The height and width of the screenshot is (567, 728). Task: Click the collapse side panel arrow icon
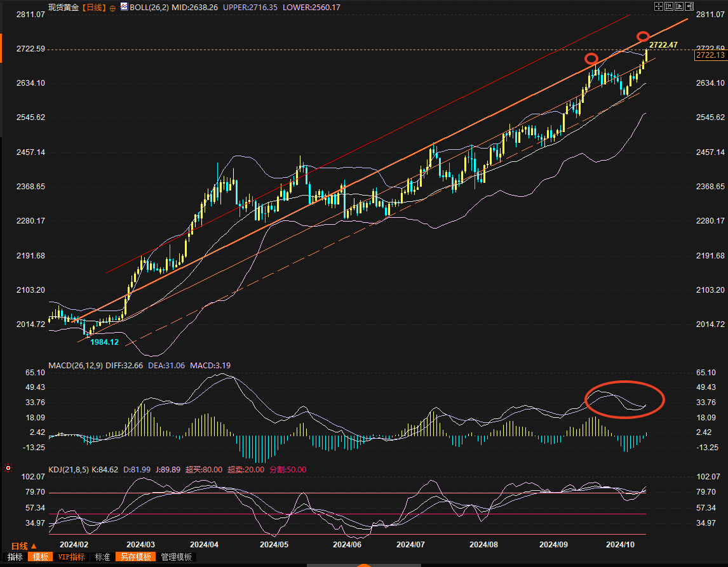[x=689, y=6]
